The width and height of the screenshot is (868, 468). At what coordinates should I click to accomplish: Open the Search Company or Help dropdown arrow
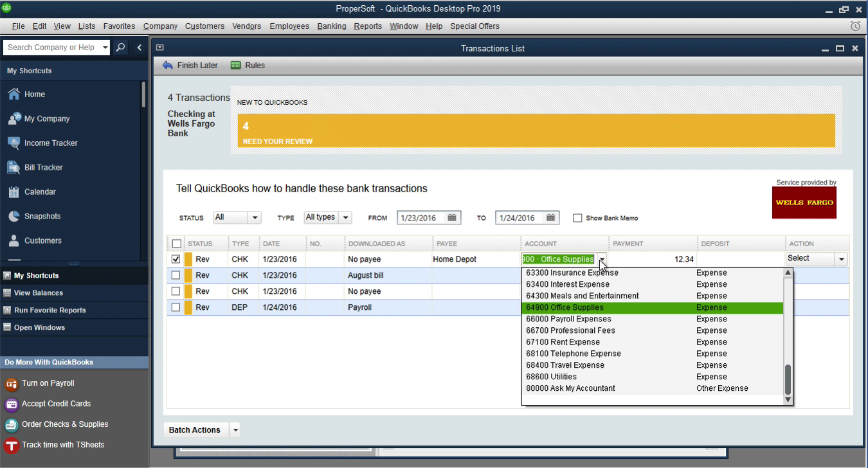[105, 48]
